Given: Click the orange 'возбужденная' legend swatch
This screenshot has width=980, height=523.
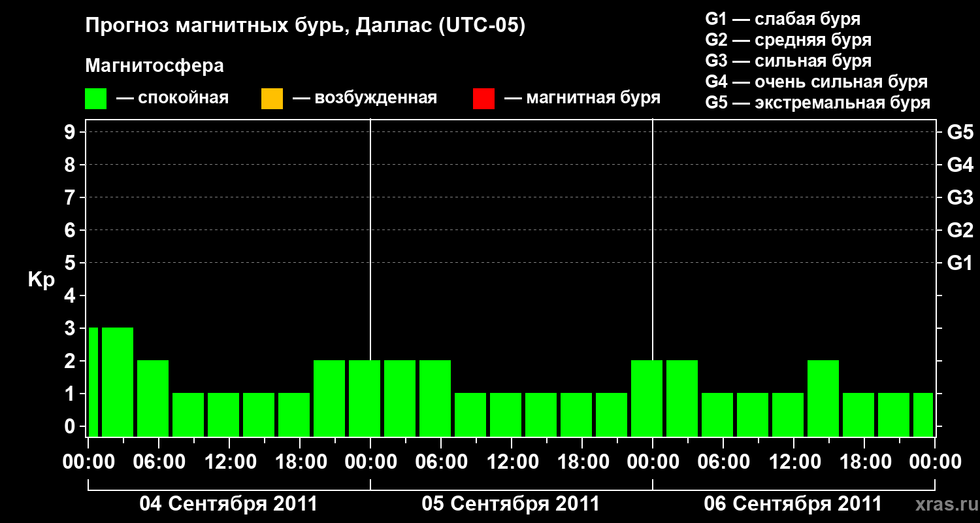Looking at the screenshot, I should tap(272, 98).
